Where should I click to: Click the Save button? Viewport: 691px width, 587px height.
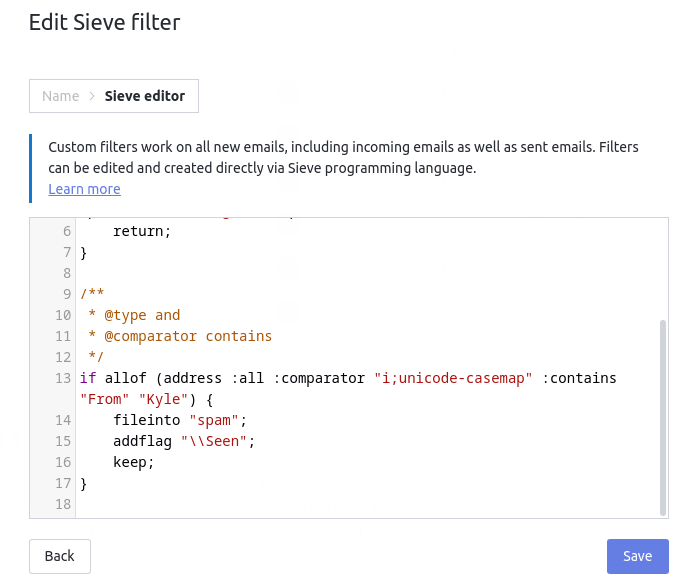[x=637, y=556]
